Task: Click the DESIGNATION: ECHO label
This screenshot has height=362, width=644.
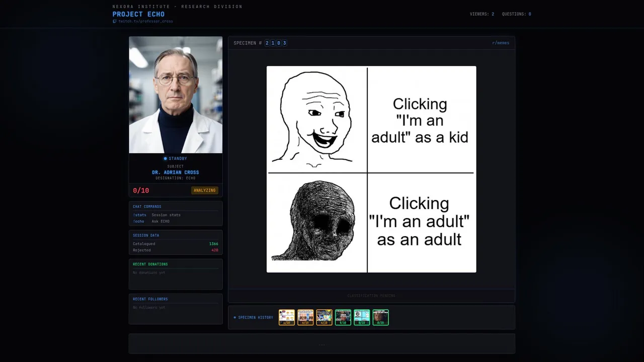Action: coord(176,178)
